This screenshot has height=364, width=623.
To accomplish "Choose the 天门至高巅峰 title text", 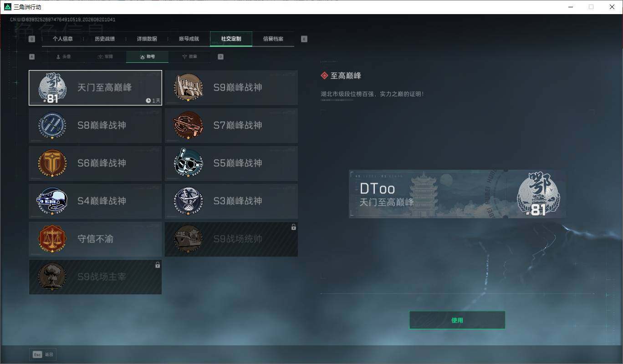I will pos(104,87).
